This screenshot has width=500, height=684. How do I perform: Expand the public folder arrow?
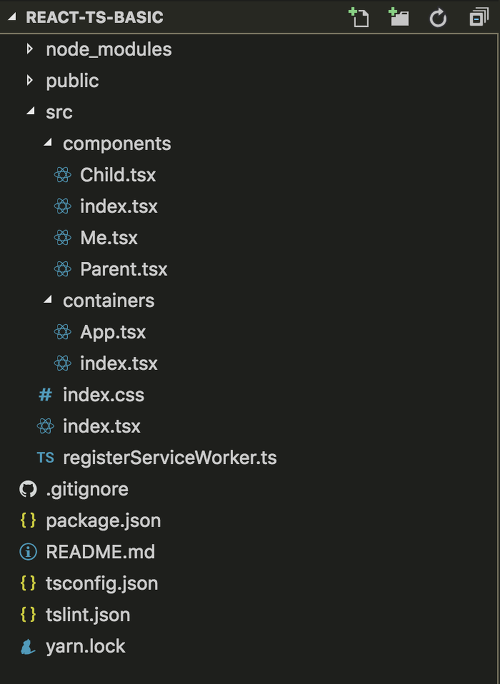[x=29, y=80]
